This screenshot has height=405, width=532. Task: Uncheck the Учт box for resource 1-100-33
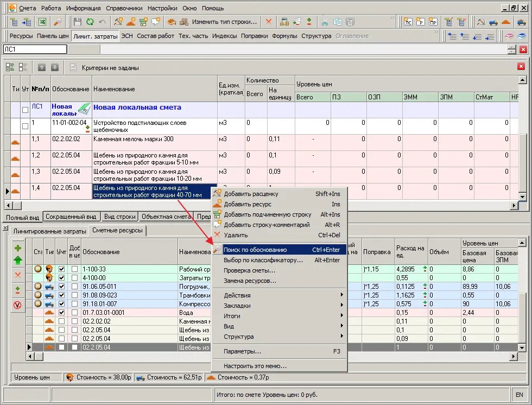61,269
